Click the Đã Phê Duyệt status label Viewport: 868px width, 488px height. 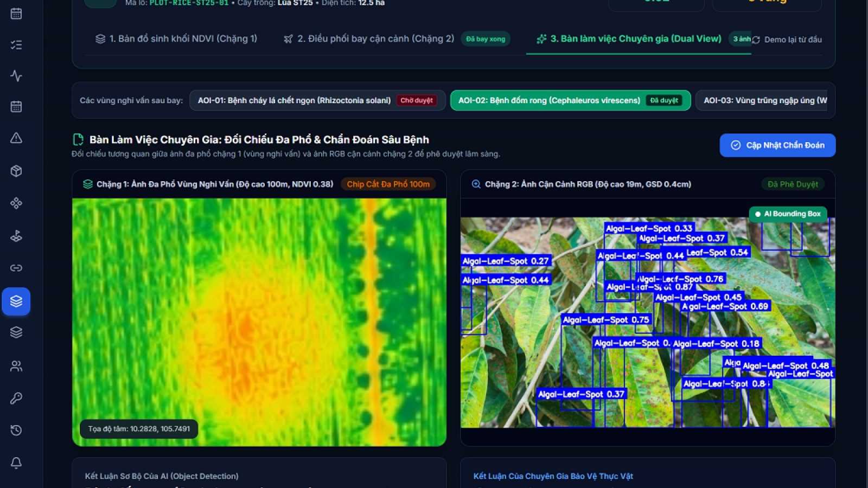click(793, 184)
